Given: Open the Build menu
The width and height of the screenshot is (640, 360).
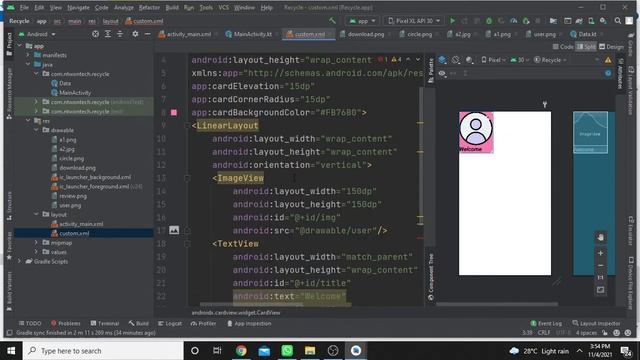Looking at the screenshot, I should [x=172, y=7].
